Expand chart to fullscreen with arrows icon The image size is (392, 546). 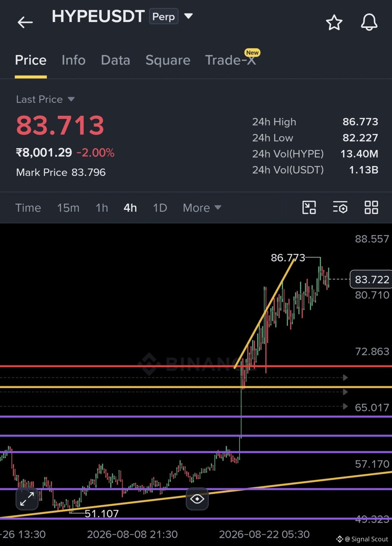point(27,499)
